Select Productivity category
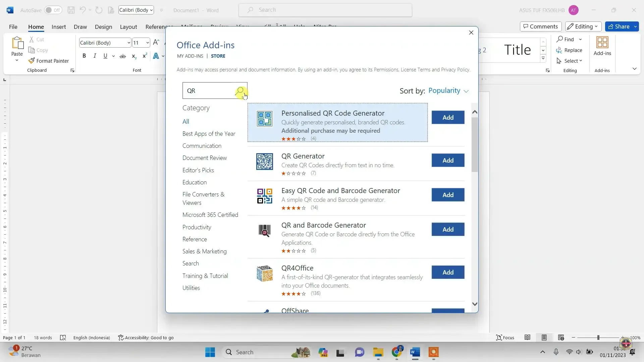644x362 pixels. tap(197, 227)
